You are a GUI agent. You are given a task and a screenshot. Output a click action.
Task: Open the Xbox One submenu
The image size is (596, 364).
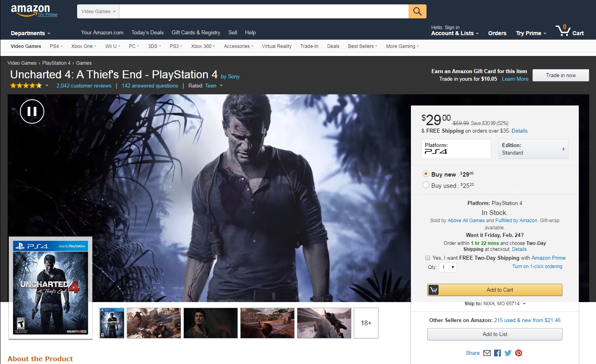pyautogui.click(x=84, y=46)
